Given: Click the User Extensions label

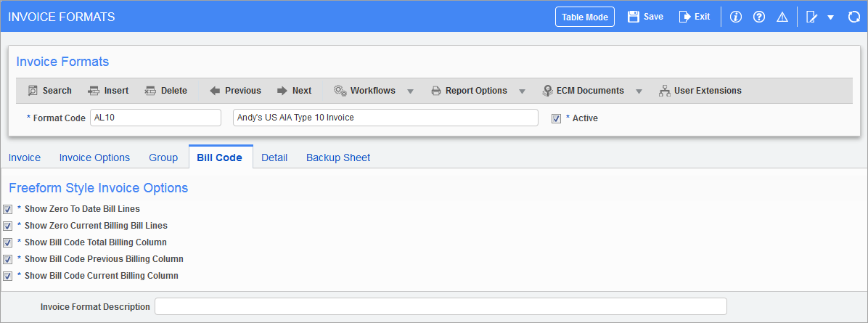Looking at the screenshot, I should point(708,90).
